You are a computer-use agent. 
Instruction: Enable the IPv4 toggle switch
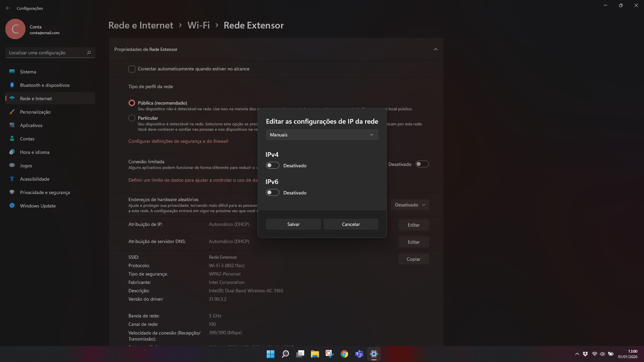pos(272,166)
